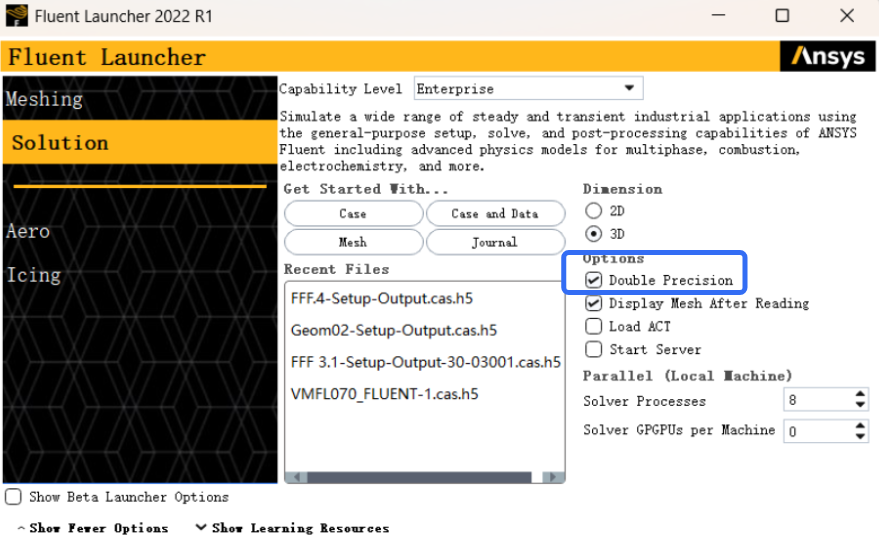Open recent file FFF.4-Setup-Output.cas.h5
Screen dimensions: 879x546
(x=382, y=298)
